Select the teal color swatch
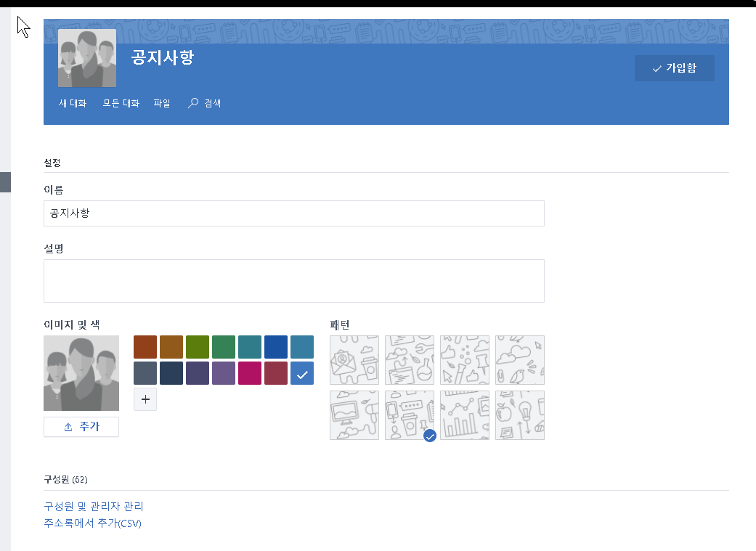This screenshot has width=756, height=551. (x=250, y=347)
